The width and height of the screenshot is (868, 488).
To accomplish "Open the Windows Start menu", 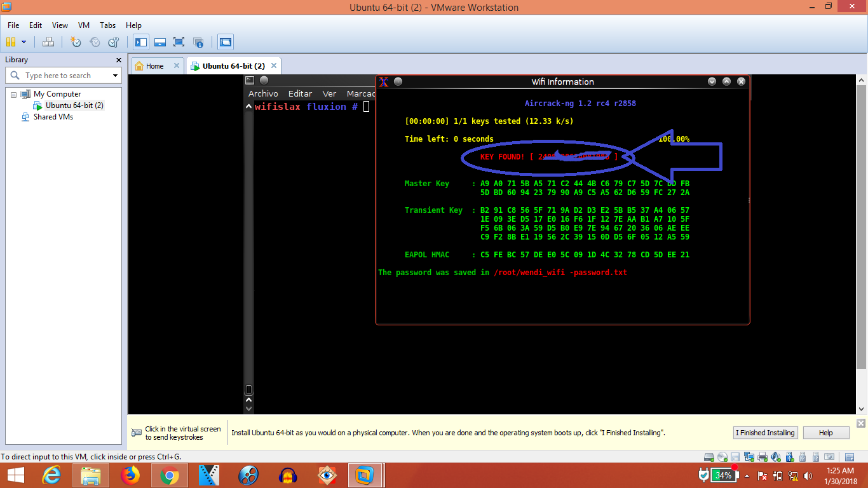I will pos(15,475).
